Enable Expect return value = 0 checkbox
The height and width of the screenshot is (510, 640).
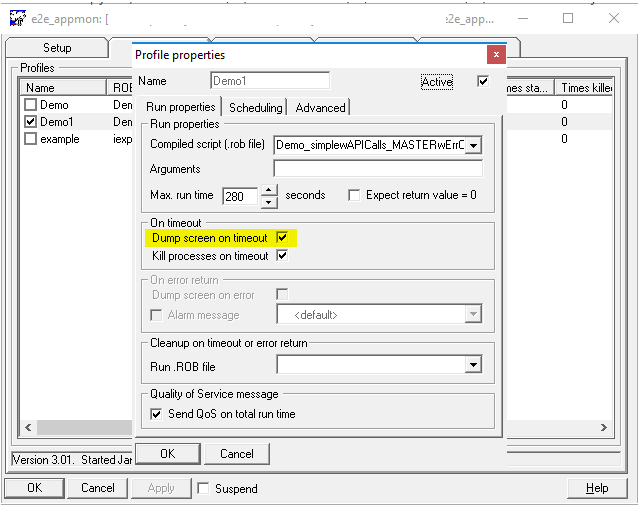pyautogui.click(x=354, y=195)
